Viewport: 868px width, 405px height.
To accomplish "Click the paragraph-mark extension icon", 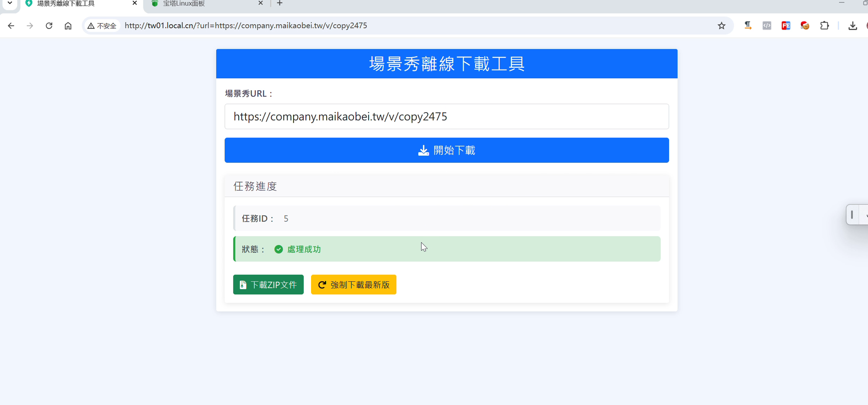I will pos(748,26).
